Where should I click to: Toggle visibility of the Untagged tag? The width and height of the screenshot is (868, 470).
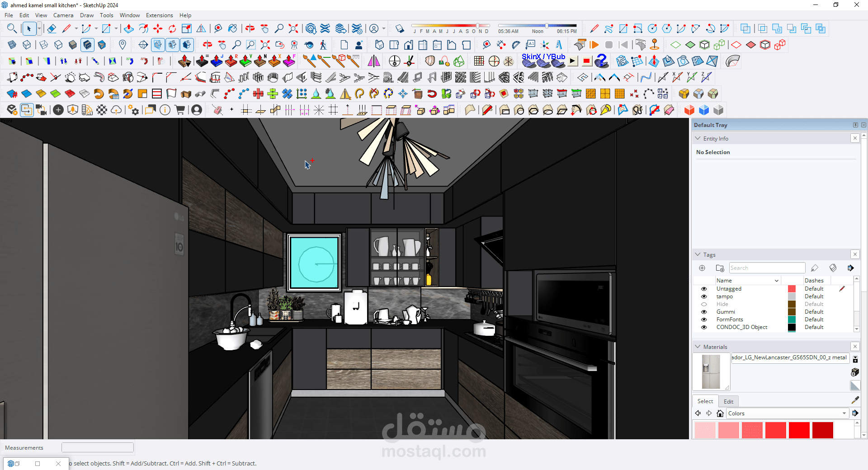pos(704,289)
